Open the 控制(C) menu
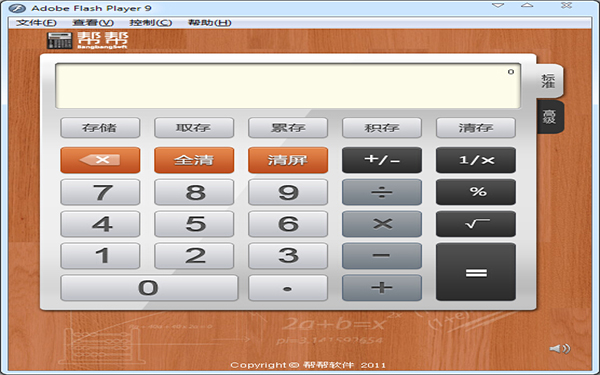The image size is (600, 375). pyautogui.click(x=150, y=23)
